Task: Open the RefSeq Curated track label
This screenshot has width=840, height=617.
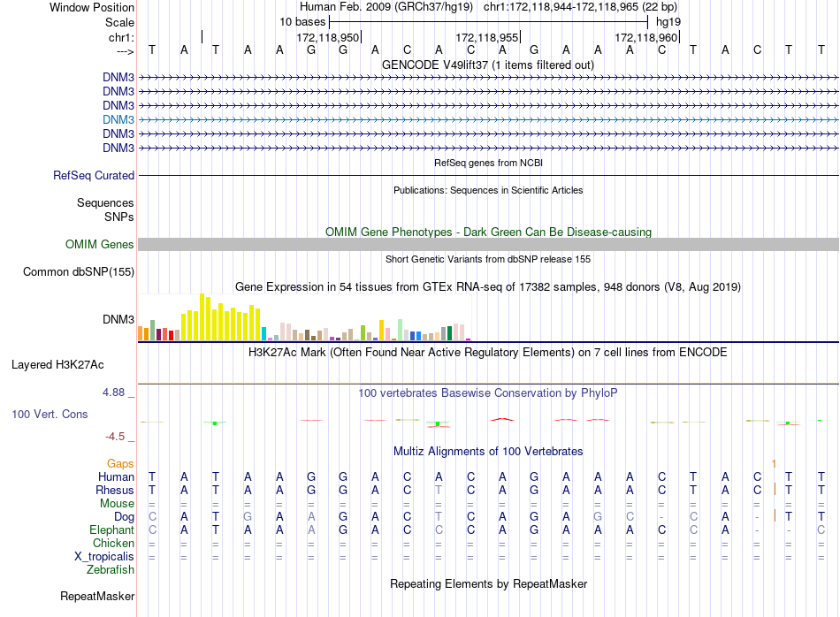Action: pyautogui.click(x=93, y=176)
